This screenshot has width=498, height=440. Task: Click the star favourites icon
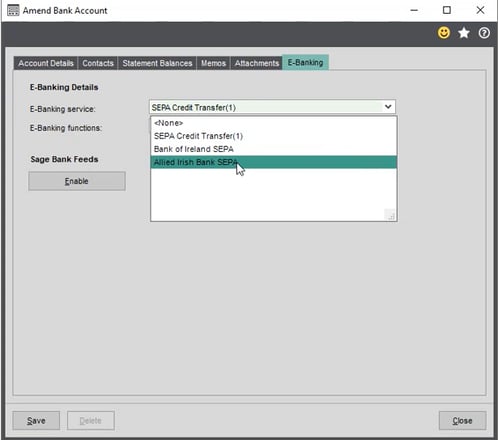[464, 33]
